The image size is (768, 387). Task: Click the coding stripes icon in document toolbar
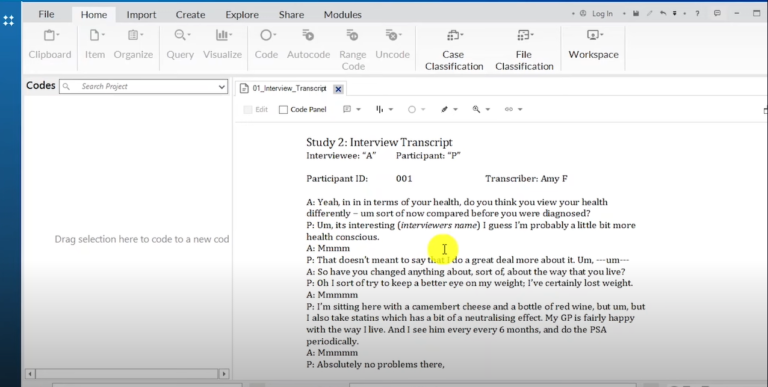[380, 109]
